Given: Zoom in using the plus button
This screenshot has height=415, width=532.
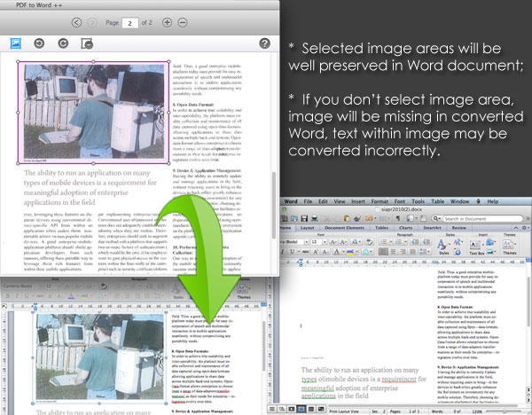Looking at the screenshot, I should click(x=167, y=23).
